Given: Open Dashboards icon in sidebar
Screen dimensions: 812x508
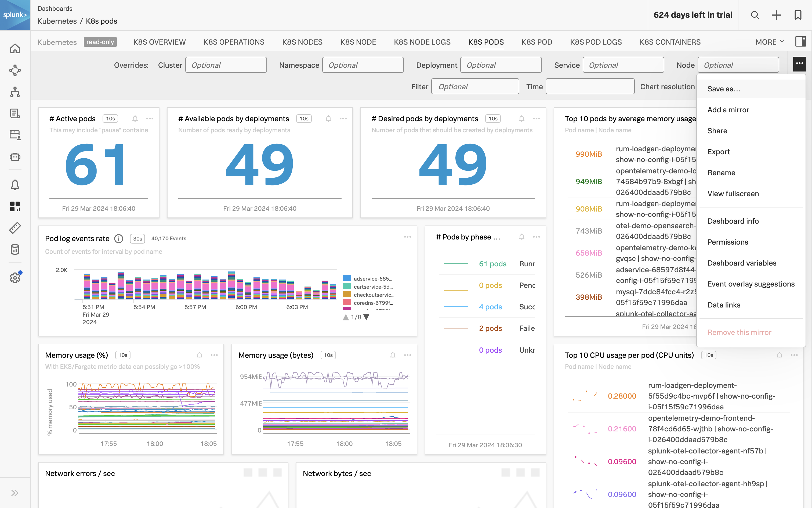Looking at the screenshot, I should [x=15, y=206].
